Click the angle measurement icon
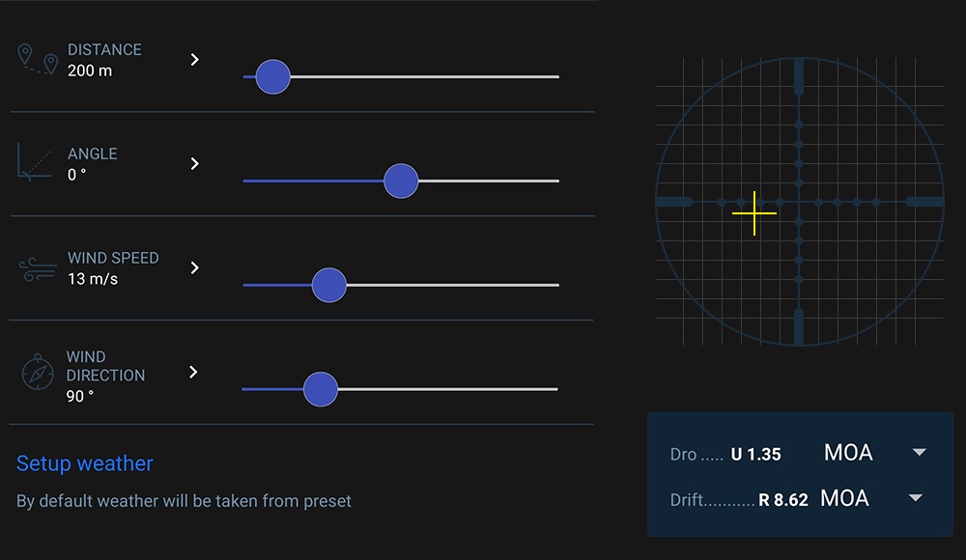Screen dimensions: 966x560 click(36, 161)
